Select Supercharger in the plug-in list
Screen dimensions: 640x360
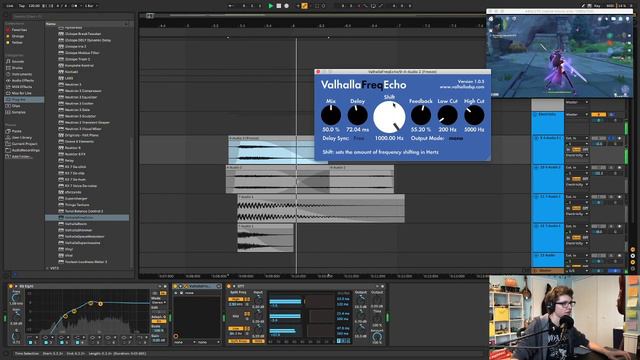[76, 198]
